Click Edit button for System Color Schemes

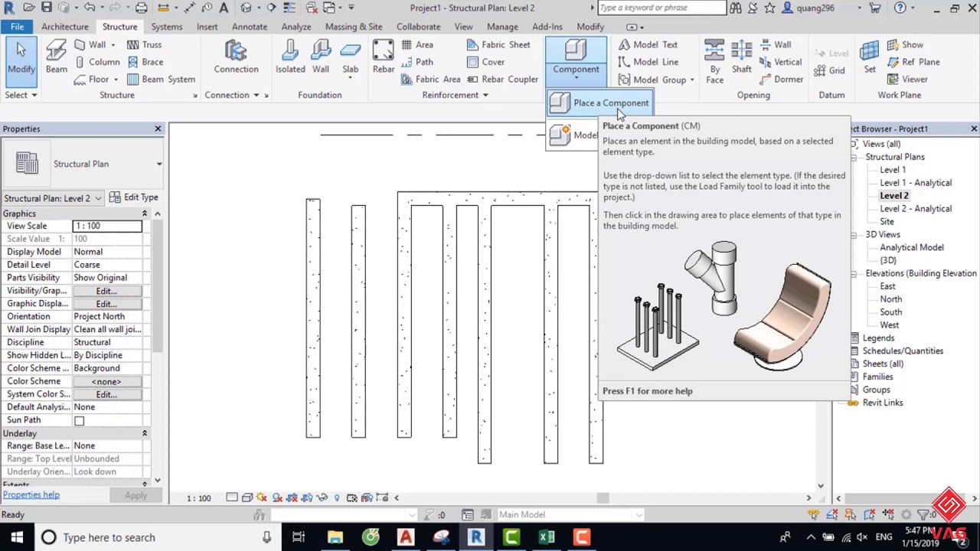click(106, 394)
